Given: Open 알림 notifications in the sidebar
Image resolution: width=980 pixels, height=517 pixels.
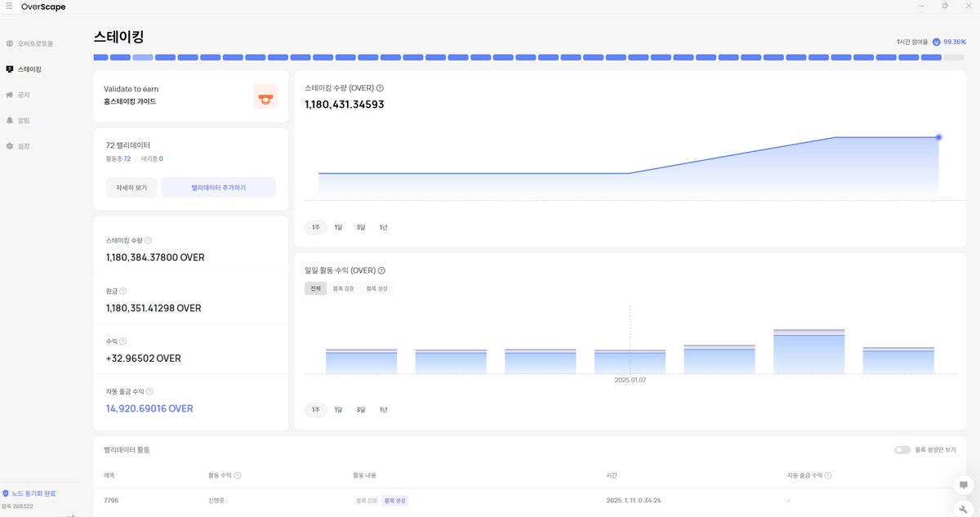Looking at the screenshot, I should pos(18,120).
